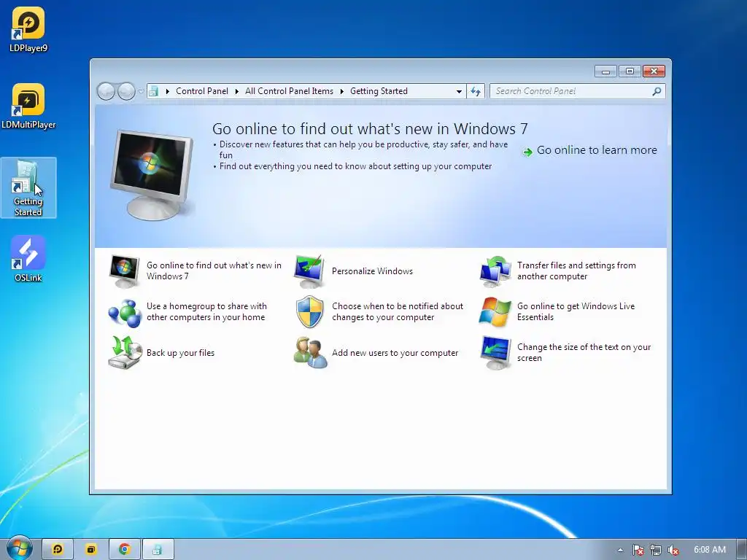
Task: Click the Personalize Windows monitor icon
Action: pyautogui.click(x=309, y=271)
